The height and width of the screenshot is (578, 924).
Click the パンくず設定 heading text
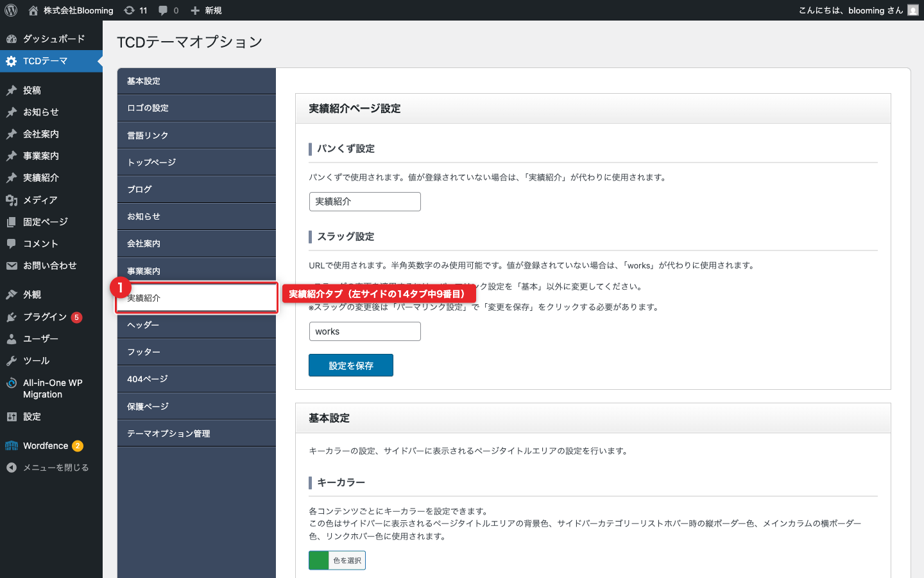[x=346, y=148]
